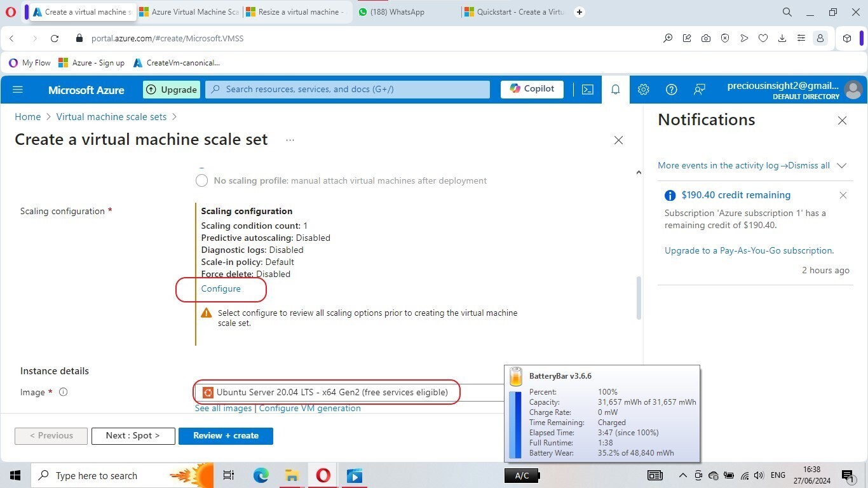Open the ellipsis menu beside the page title
Screen dimensions: 868x488
click(290, 140)
